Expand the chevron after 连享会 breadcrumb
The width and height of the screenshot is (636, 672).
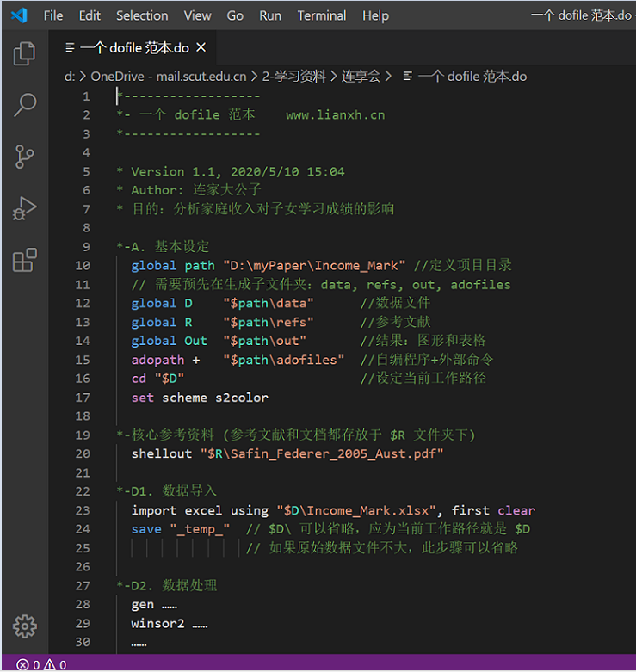click(388, 77)
